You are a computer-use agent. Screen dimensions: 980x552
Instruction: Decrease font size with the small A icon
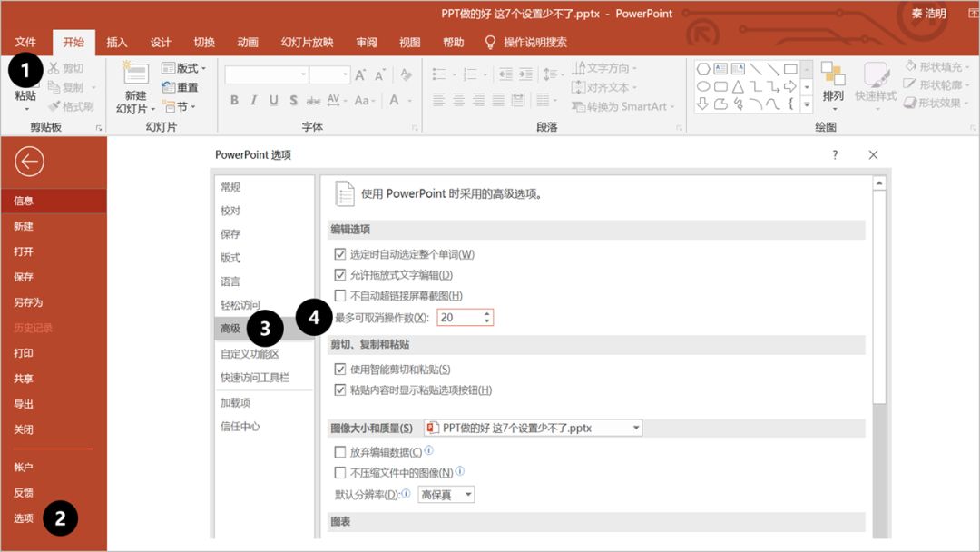pyautogui.click(x=380, y=75)
